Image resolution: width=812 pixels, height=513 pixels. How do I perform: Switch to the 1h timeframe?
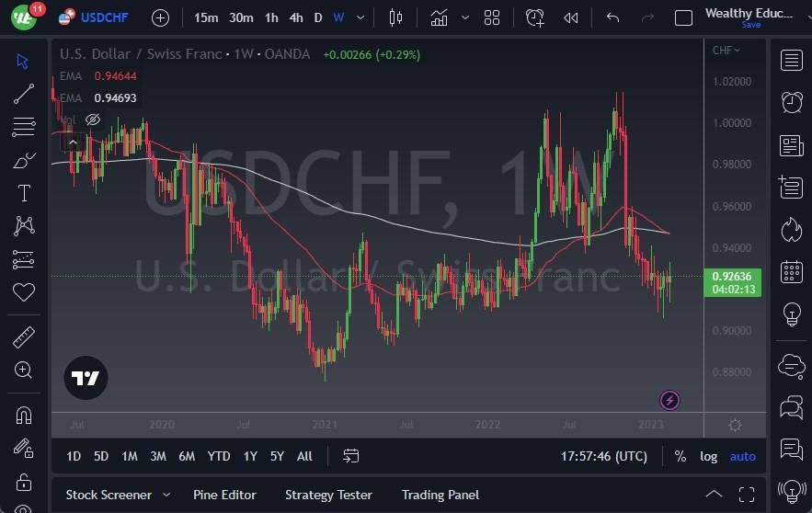pos(271,18)
